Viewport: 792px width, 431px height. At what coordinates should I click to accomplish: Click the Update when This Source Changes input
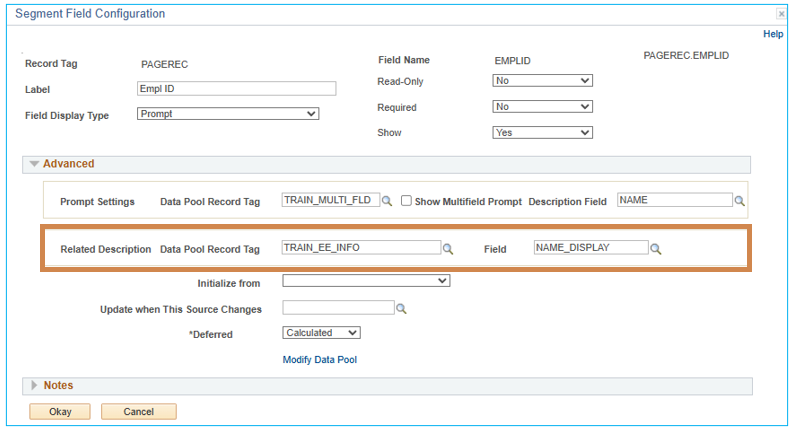tap(338, 307)
